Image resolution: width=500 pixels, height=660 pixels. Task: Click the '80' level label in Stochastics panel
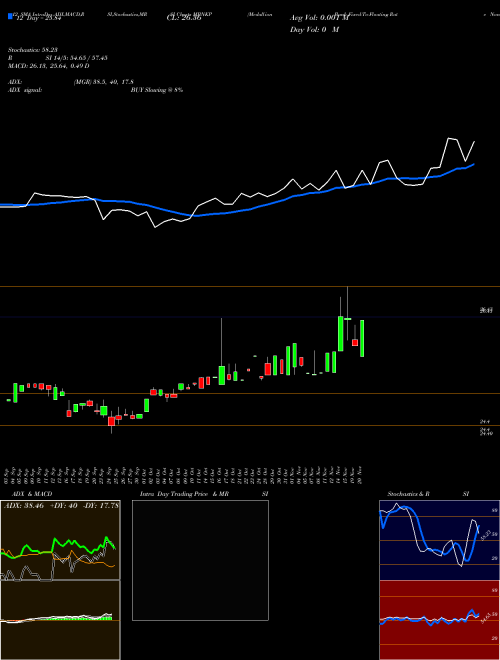[495, 510]
